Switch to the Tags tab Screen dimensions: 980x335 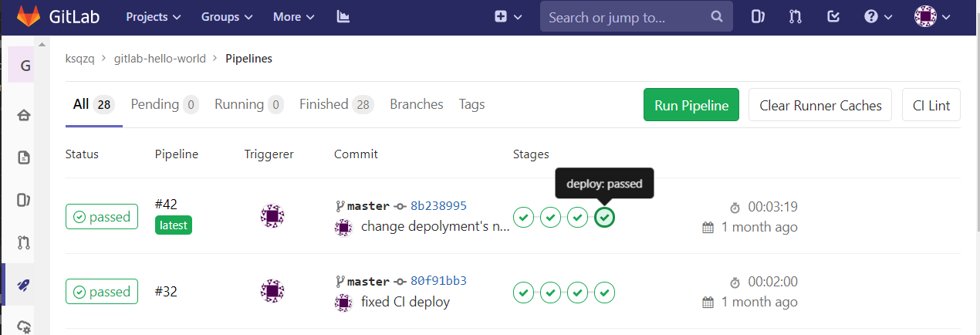[x=471, y=104]
